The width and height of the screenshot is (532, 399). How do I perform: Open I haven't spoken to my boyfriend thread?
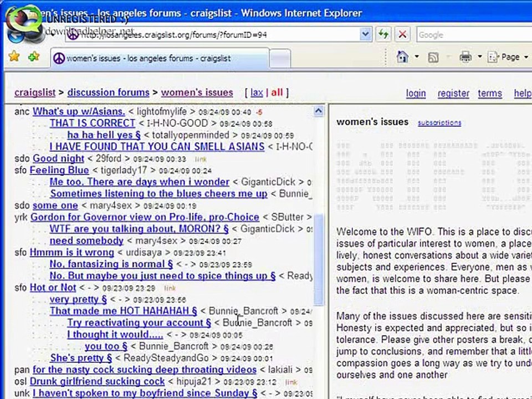pyautogui.click(x=145, y=393)
